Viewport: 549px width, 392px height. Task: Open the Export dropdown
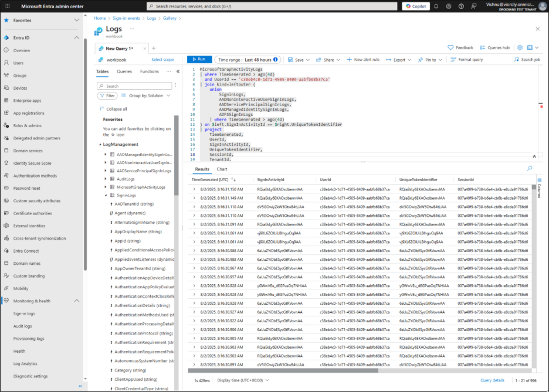(398, 60)
